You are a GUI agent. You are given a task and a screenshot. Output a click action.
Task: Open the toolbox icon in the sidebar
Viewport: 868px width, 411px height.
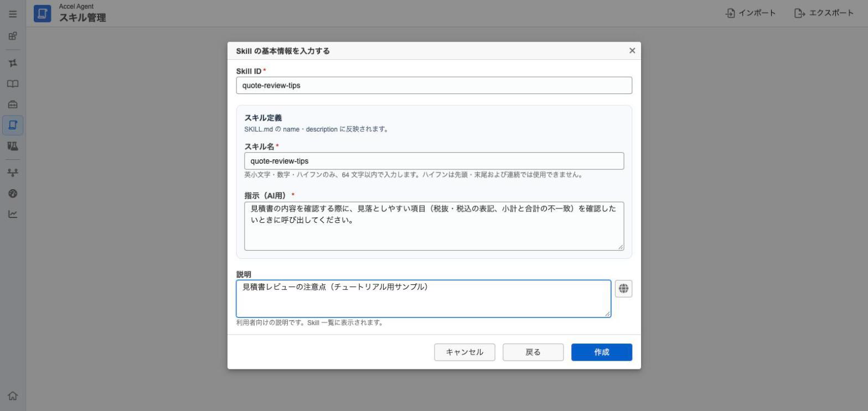click(13, 105)
